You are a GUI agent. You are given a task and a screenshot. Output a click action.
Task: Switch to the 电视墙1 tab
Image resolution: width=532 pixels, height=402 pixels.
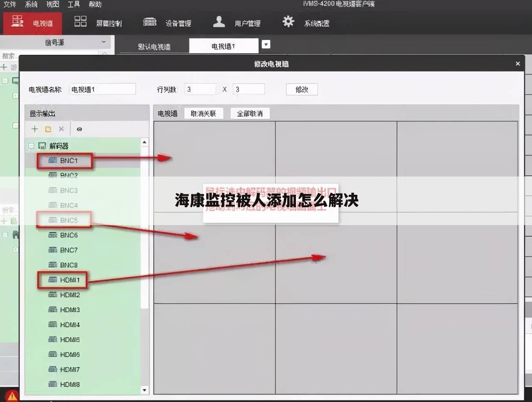[224, 46]
